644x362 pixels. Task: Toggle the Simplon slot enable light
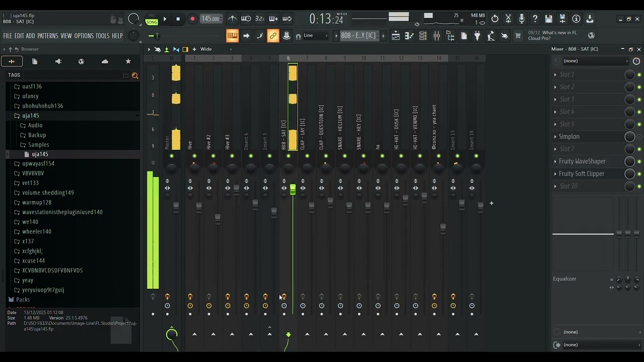coord(639,137)
